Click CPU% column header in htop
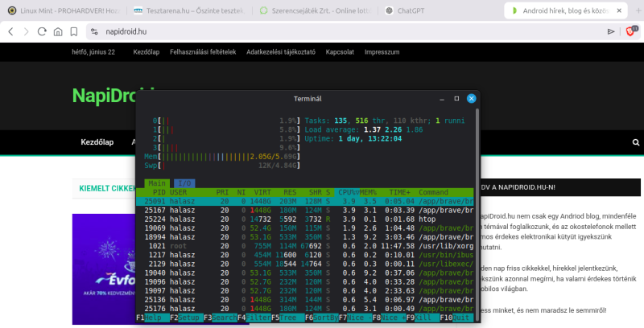This screenshot has width=644, height=328. click(x=347, y=192)
